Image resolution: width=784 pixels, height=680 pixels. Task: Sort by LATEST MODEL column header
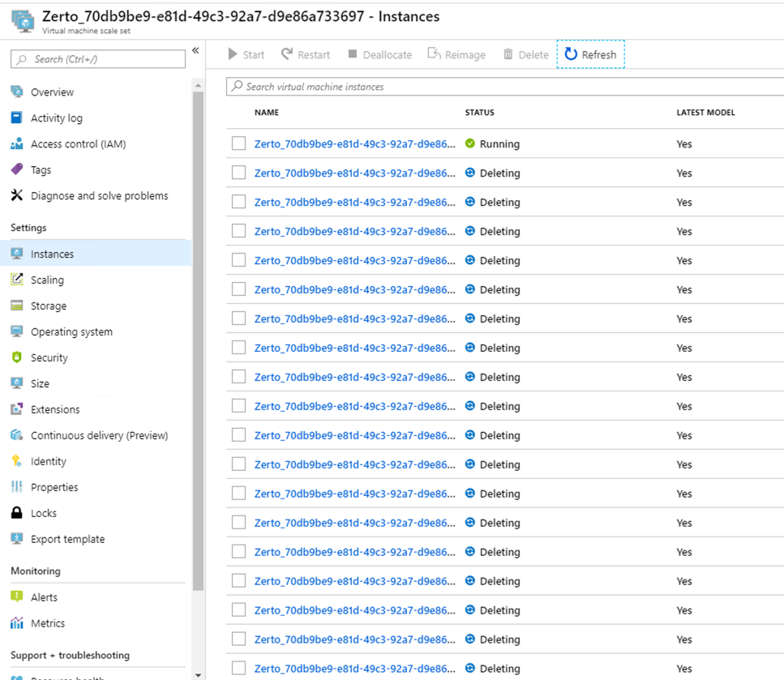pos(705,113)
